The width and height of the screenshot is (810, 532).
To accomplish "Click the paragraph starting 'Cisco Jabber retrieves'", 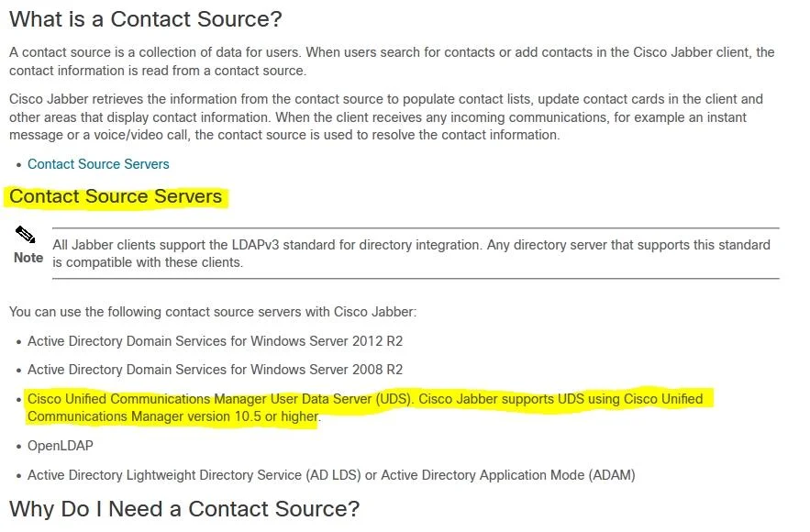I will click(386, 117).
